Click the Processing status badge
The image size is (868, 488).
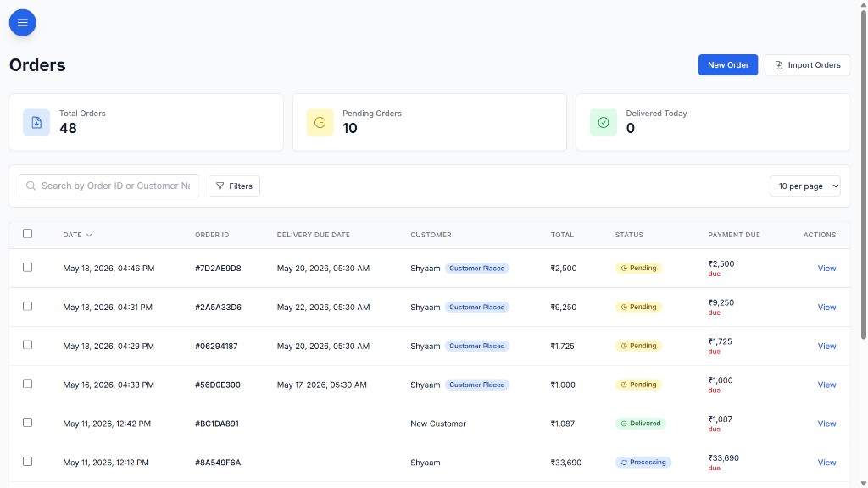click(x=643, y=462)
